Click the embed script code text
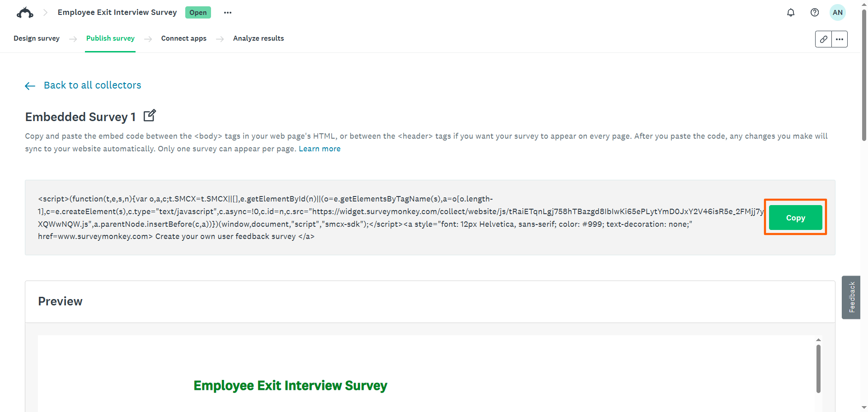Image resolution: width=868 pixels, height=412 pixels. click(400, 217)
